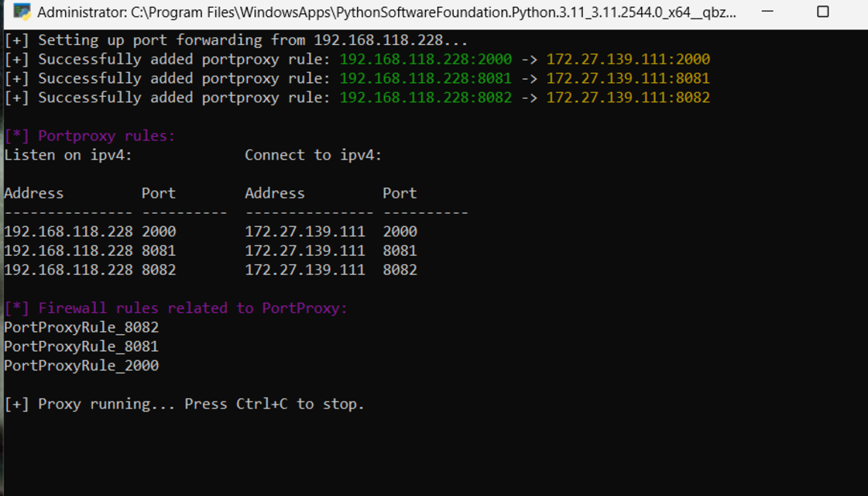Viewport: 868px width, 496px height.
Task: Click the Port column header
Action: point(159,193)
